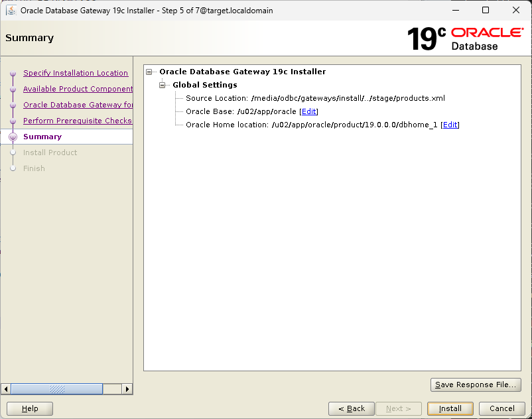Click the Save Response File button

point(476,385)
